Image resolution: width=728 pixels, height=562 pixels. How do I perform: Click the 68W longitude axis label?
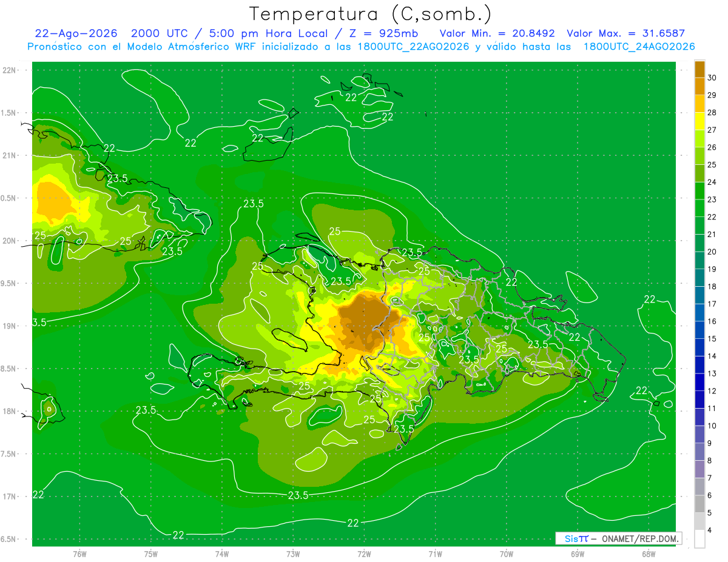(x=649, y=554)
